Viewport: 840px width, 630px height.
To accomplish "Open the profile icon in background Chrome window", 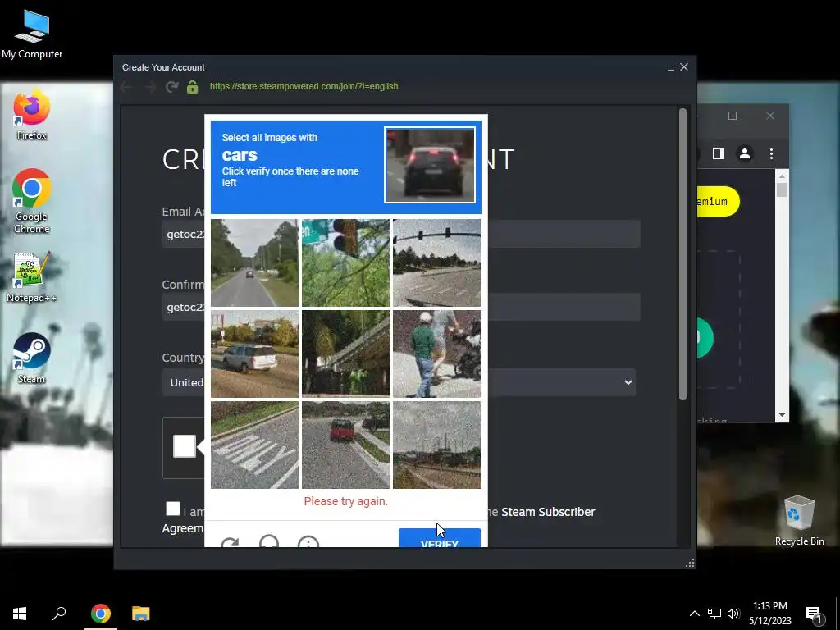I will click(x=745, y=153).
